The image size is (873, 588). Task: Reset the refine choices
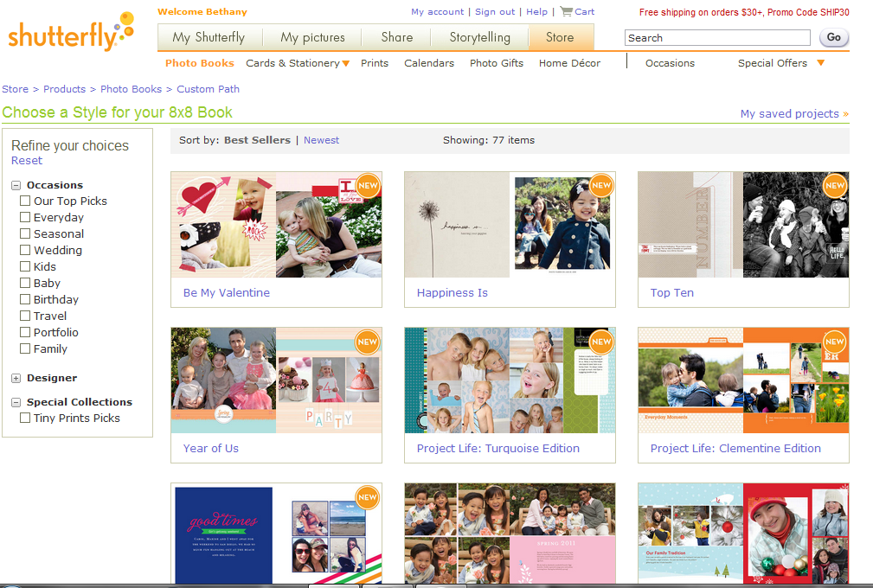pos(26,160)
